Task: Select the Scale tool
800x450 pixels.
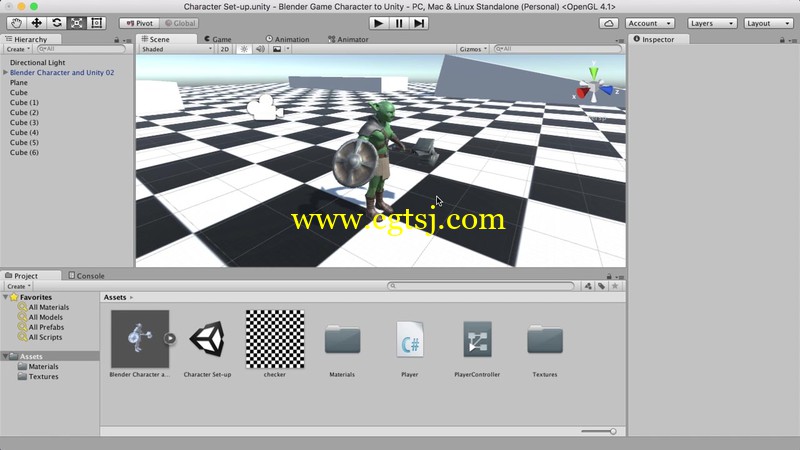Action: click(x=77, y=23)
